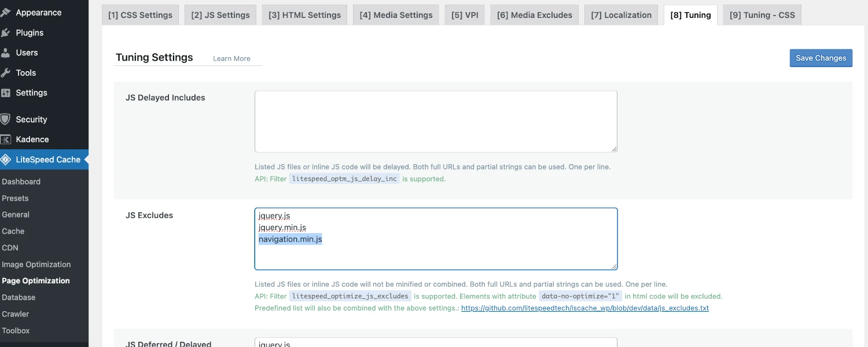This screenshot has width=868, height=347.
Task: Open the Presets submenu item
Action: click(x=16, y=198)
